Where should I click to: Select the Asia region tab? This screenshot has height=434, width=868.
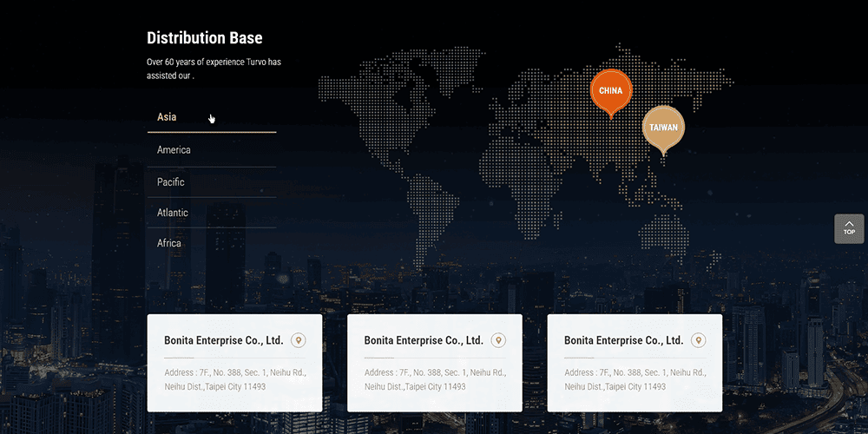pos(167,117)
